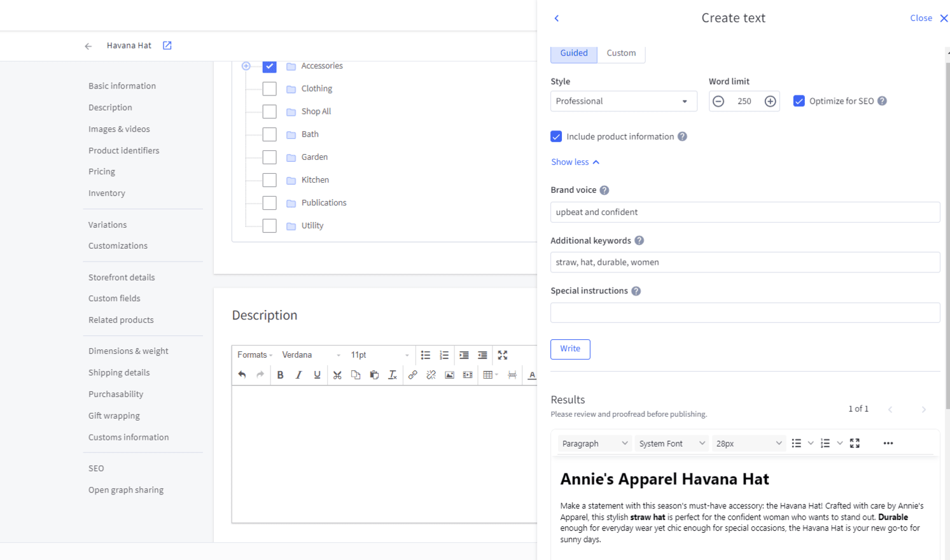Image resolution: width=950 pixels, height=560 pixels.
Task: Click the Additional keywords input field
Action: (x=745, y=262)
